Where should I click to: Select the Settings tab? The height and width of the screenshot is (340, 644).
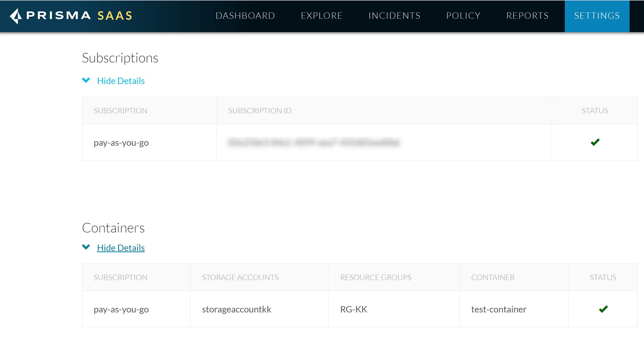tap(597, 16)
